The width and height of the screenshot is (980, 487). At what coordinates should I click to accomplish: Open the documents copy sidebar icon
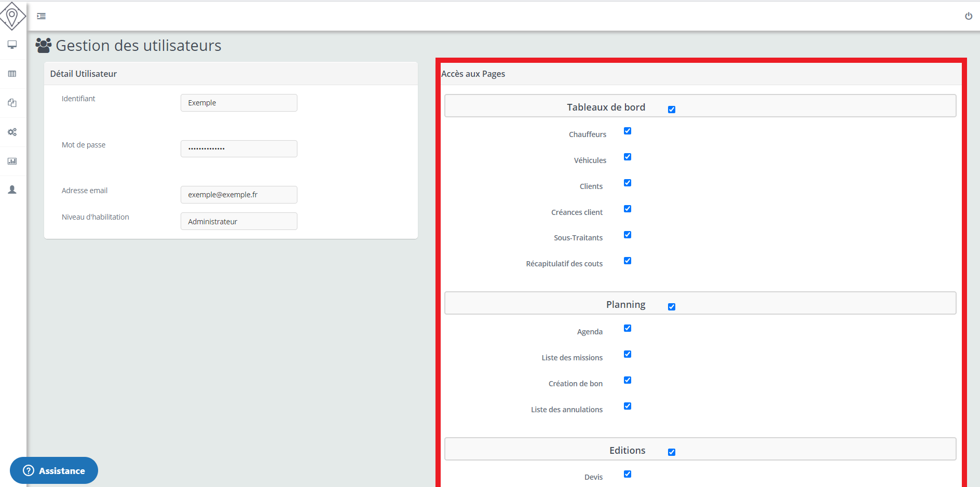[12, 103]
